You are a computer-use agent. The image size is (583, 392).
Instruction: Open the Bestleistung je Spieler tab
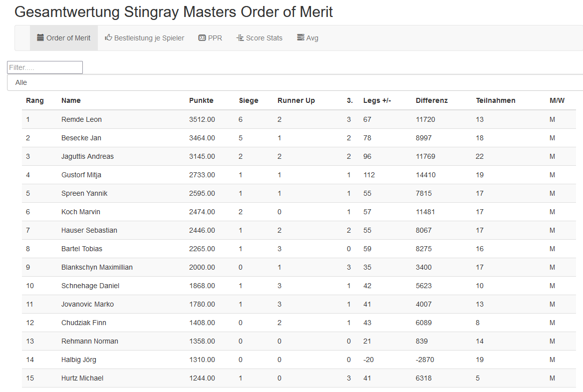[x=149, y=38]
